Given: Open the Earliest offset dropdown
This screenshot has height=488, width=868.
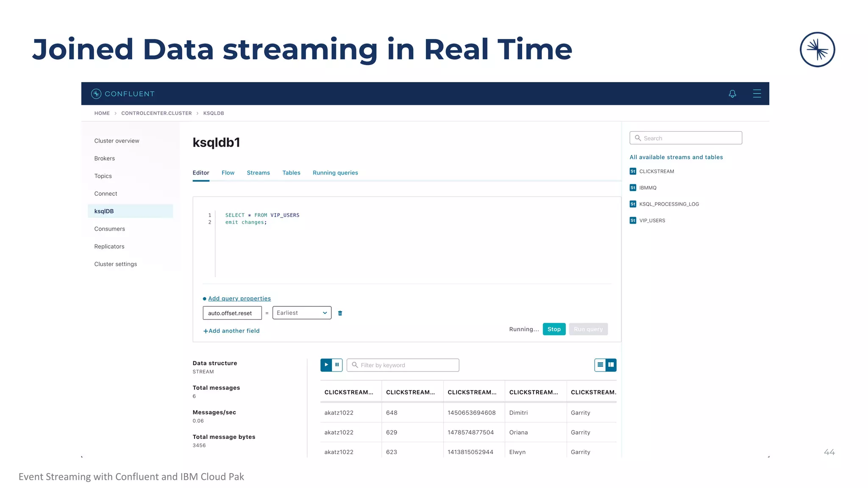Looking at the screenshot, I should [x=302, y=313].
